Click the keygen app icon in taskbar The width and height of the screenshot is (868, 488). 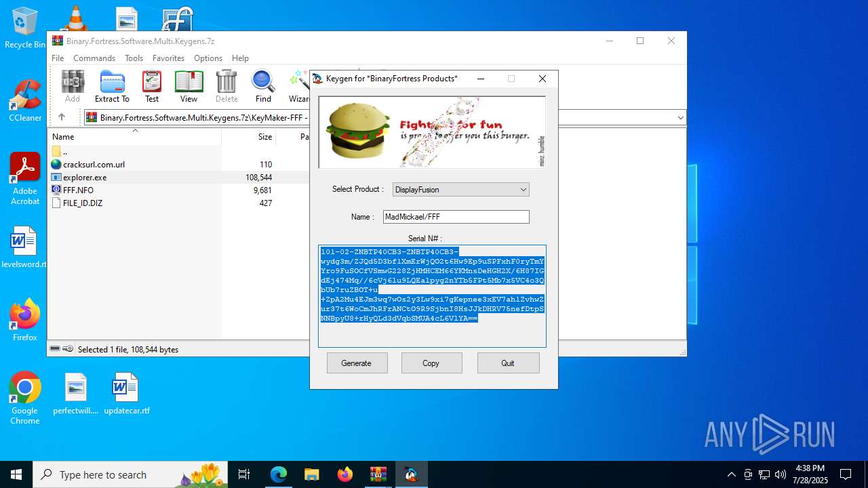pos(411,474)
